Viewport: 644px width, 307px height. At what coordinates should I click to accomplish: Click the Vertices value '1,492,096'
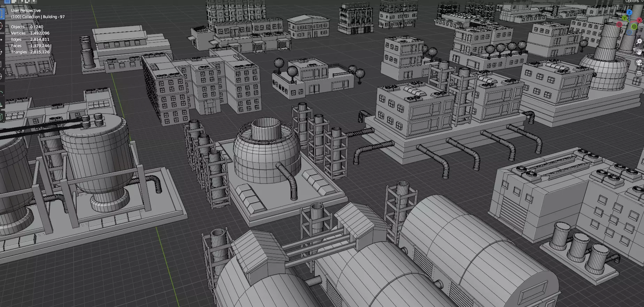(40, 33)
